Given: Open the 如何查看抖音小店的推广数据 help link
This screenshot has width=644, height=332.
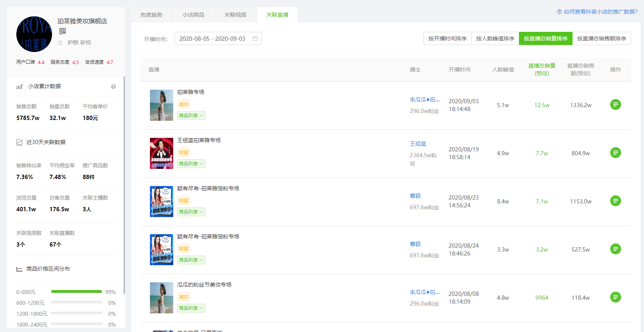Looking at the screenshot, I should click(600, 12).
